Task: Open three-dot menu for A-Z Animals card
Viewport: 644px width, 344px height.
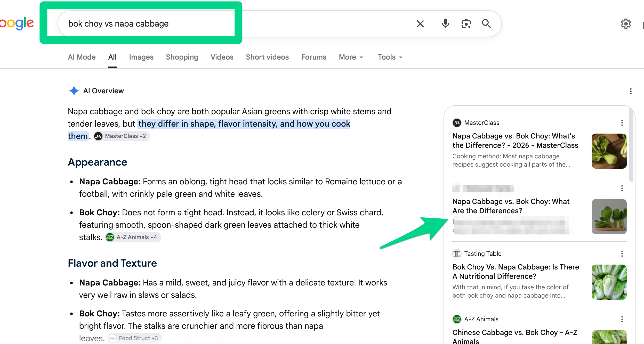Action: 622,319
